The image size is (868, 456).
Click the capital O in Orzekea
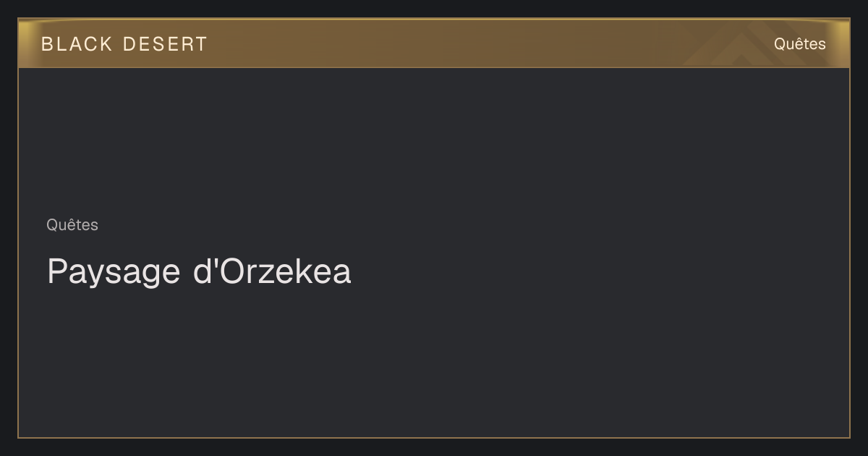click(229, 271)
